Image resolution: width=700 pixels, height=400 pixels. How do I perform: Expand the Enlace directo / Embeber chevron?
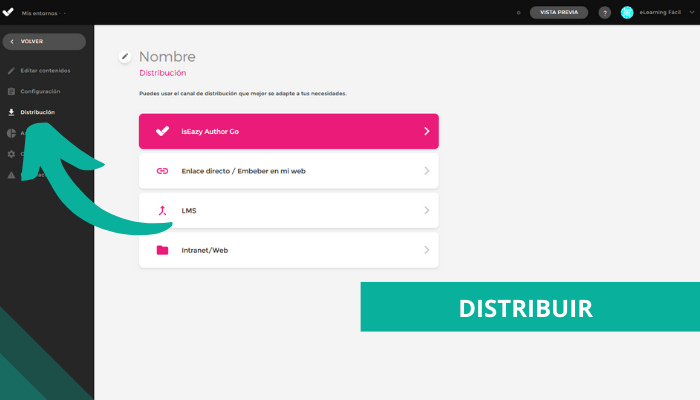click(426, 171)
